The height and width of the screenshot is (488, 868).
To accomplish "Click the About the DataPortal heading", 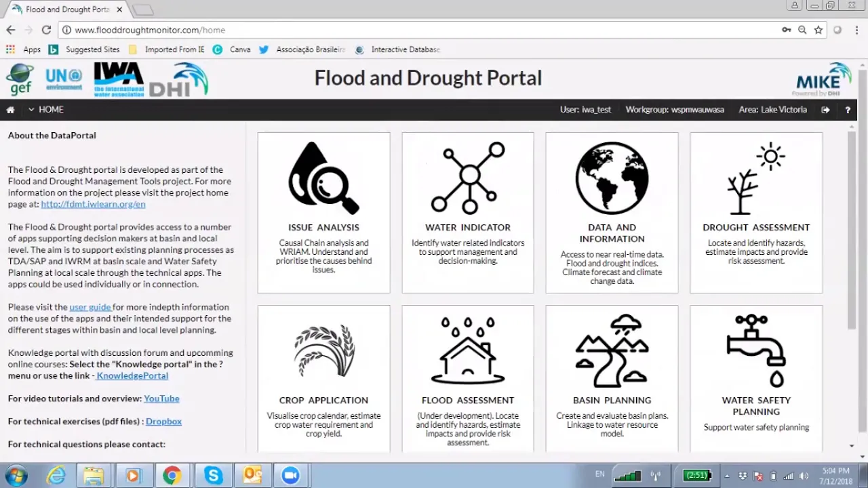I will coord(52,136).
